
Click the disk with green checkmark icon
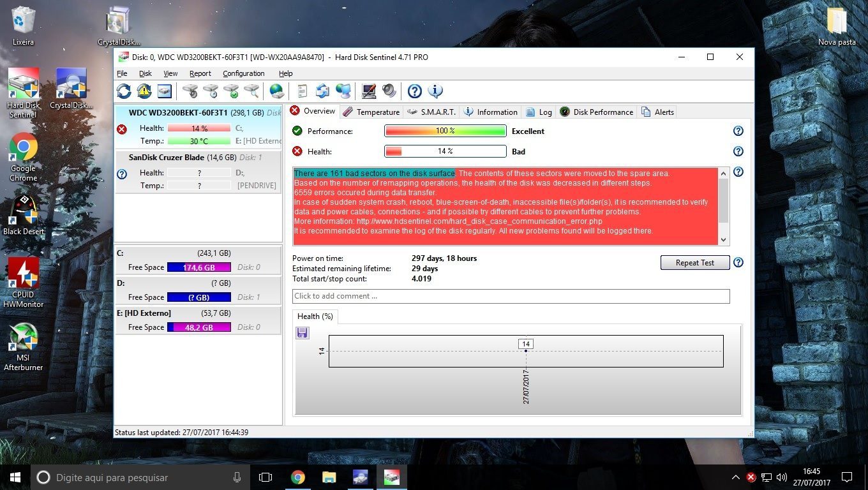click(x=231, y=91)
